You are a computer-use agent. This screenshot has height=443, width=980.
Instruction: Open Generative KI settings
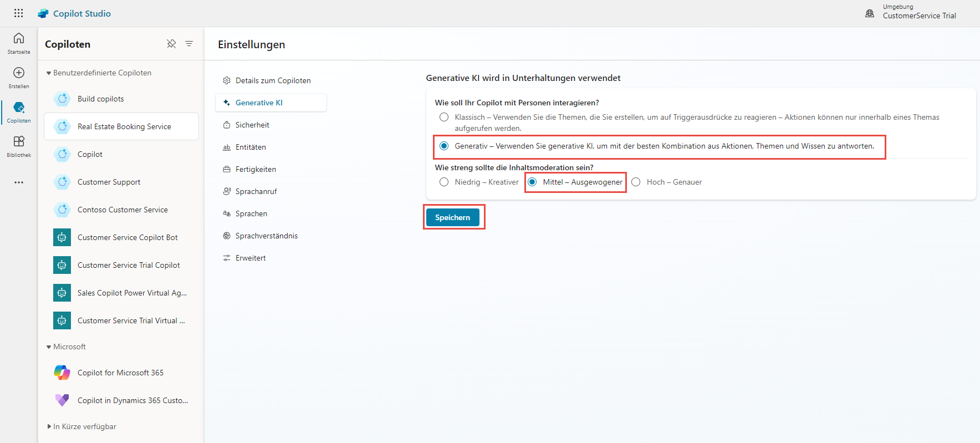[x=271, y=103]
